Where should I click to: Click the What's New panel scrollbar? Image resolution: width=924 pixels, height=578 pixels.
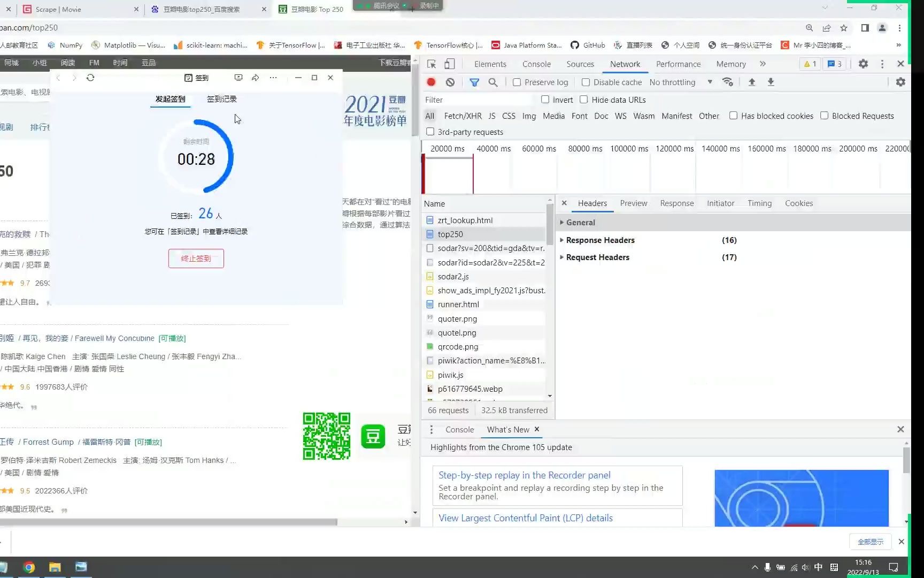click(x=906, y=460)
